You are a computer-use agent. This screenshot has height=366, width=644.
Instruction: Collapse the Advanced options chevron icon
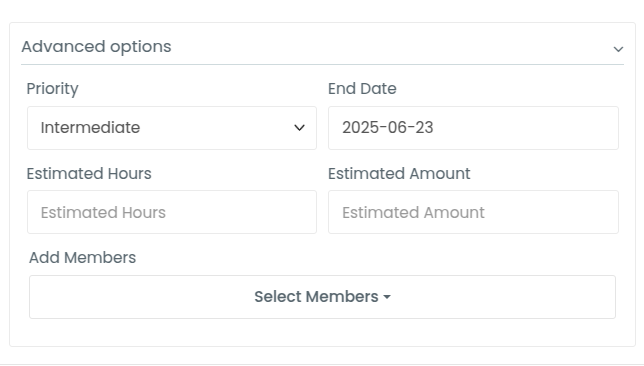coord(618,49)
